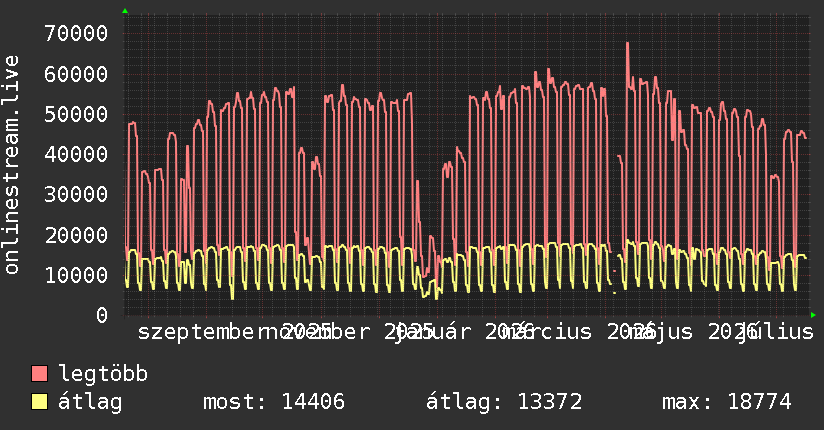Screen dimensions: 824x430
Task: Click the green arrow atop y-axis
Action: point(125,11)
